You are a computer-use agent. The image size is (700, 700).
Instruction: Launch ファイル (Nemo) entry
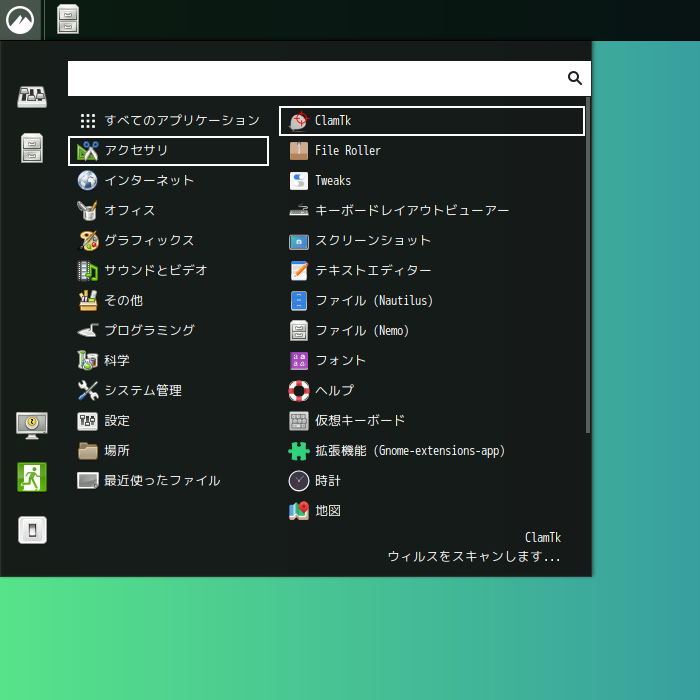pyautogui.click(x=361, y=331)
